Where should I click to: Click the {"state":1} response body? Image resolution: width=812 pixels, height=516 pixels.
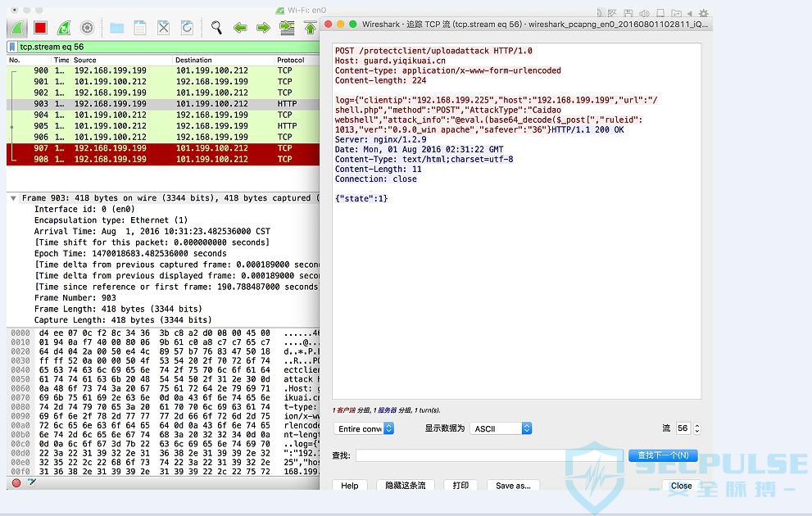(x=361, y=199)
